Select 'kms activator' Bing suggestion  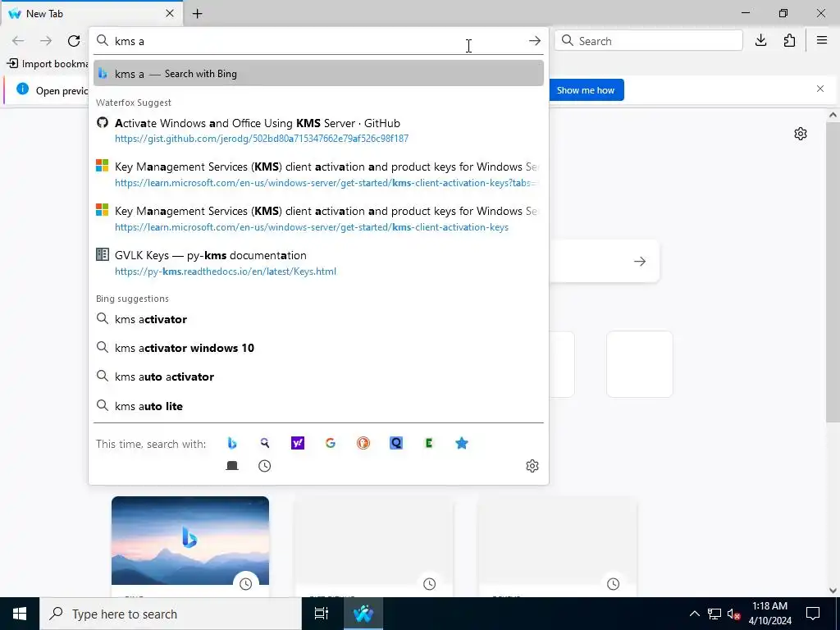[x=318, y=319]
